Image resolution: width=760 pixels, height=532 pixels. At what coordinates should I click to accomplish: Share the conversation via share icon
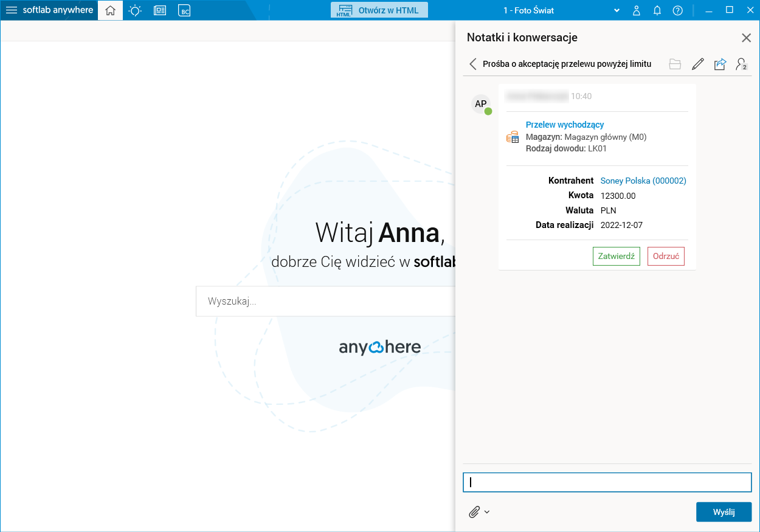tap(720, 64)
